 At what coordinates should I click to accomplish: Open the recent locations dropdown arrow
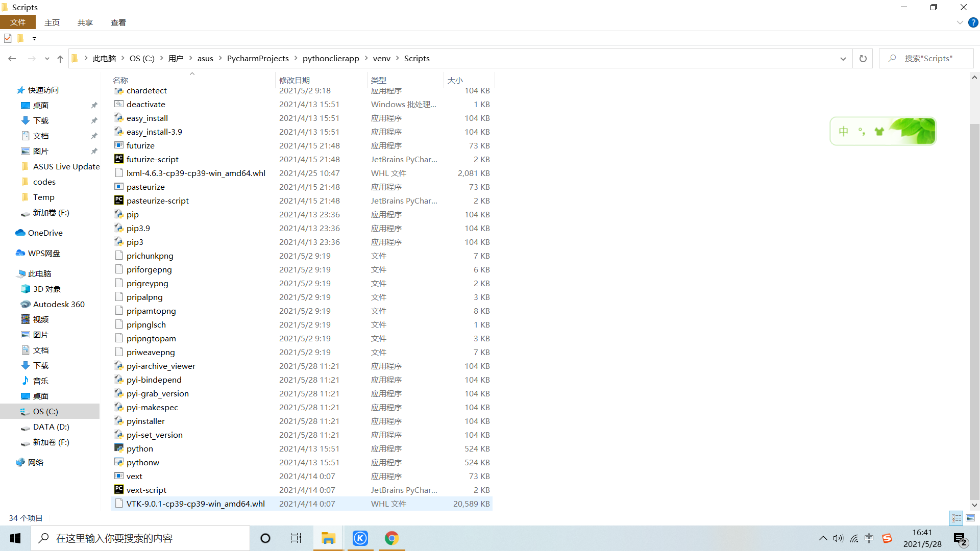click(47, 59)
